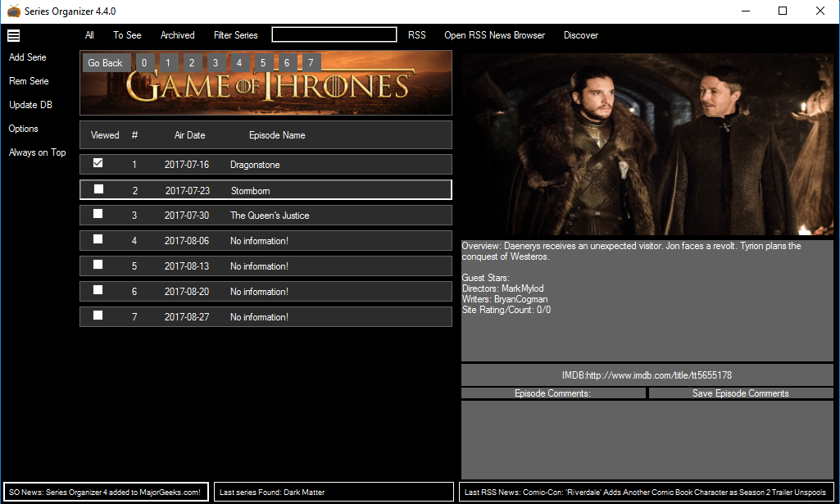The height and width of the screenshot is (504, 840).
Task: Mark episode 7 as viewed
Action: coord(98,316)
